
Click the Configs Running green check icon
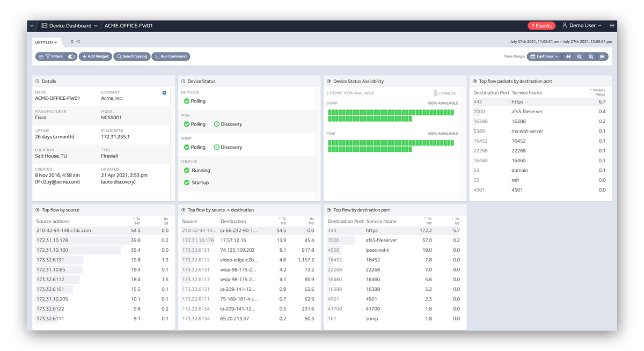[x=187, y=170]
